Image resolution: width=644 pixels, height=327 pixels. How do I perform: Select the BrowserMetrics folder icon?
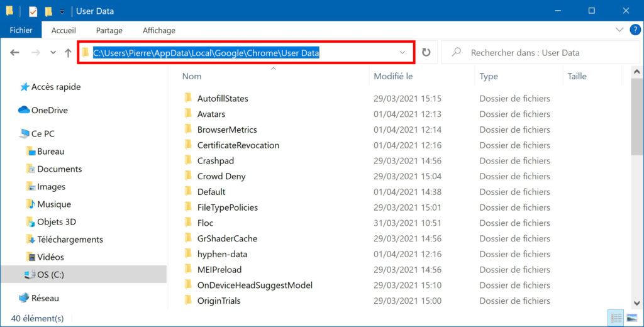coord(188,129)
